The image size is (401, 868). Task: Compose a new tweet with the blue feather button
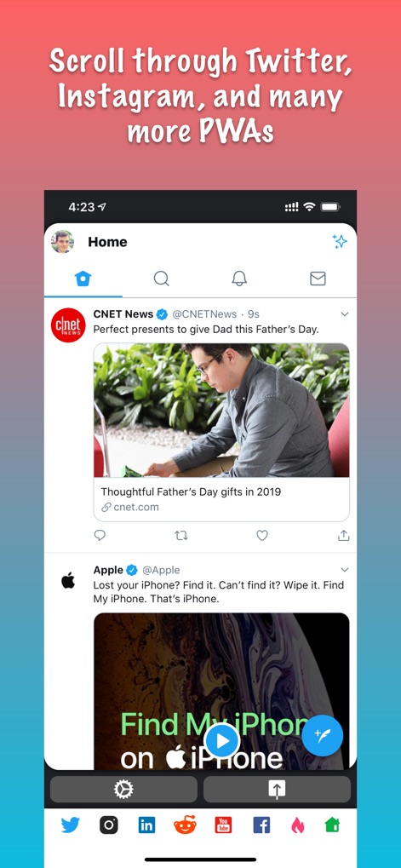pos(323,735)
